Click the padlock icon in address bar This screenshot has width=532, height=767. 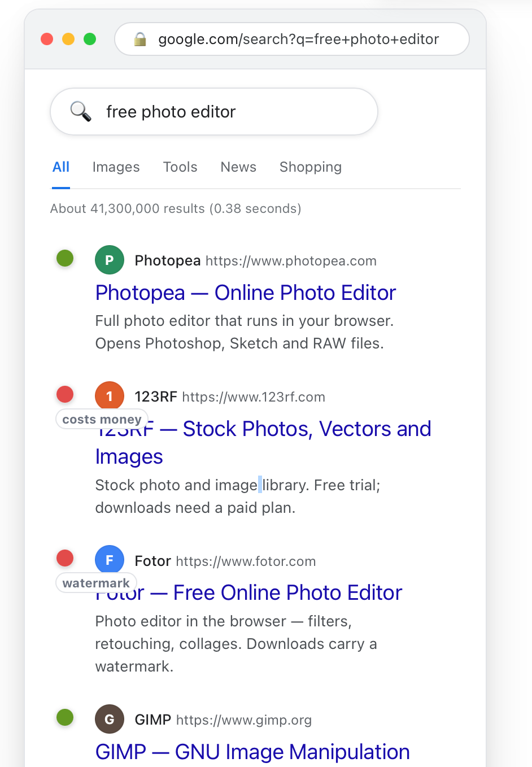[140, 39]
